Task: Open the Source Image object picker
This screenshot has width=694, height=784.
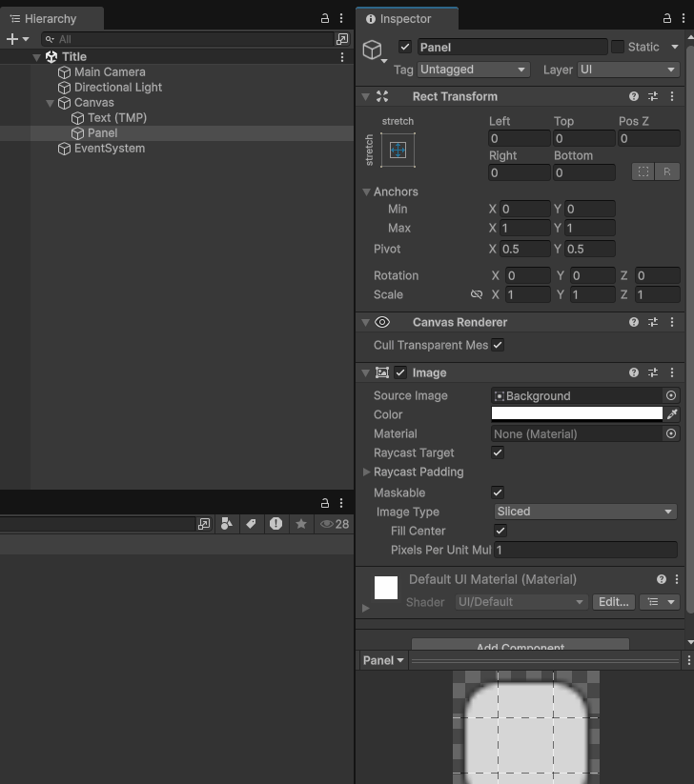Action: click(671, 395)
